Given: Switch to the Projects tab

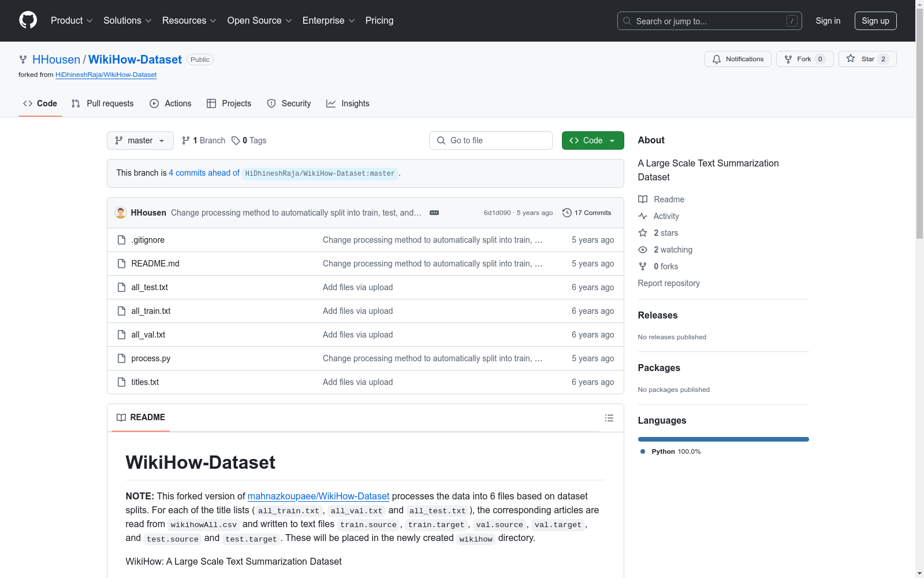Looking at the screenshot, I should click(229, 103).
